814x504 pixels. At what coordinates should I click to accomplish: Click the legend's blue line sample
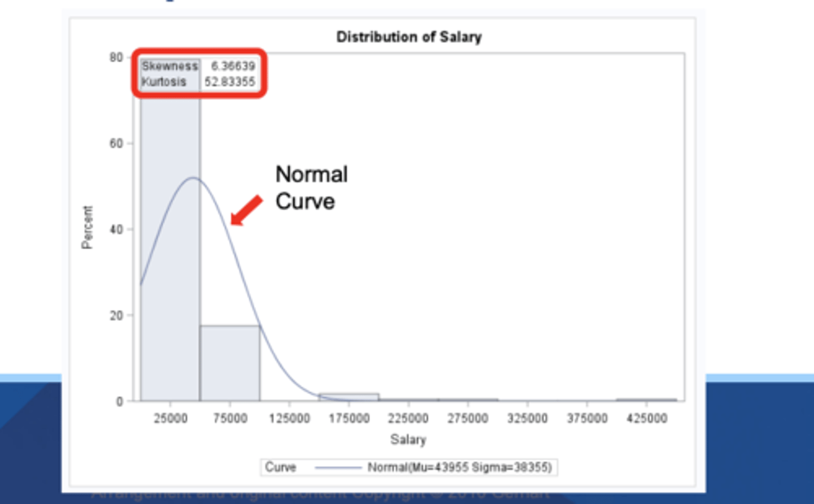coord(338,468)
